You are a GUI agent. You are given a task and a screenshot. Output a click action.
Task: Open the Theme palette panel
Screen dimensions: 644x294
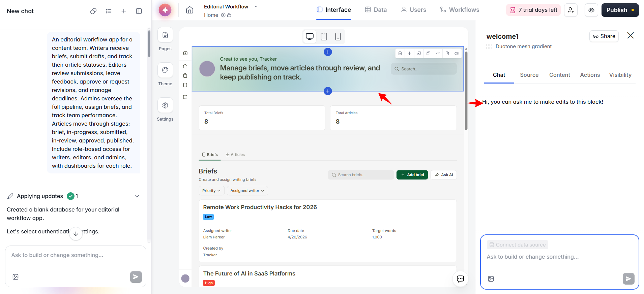[165, 70]
